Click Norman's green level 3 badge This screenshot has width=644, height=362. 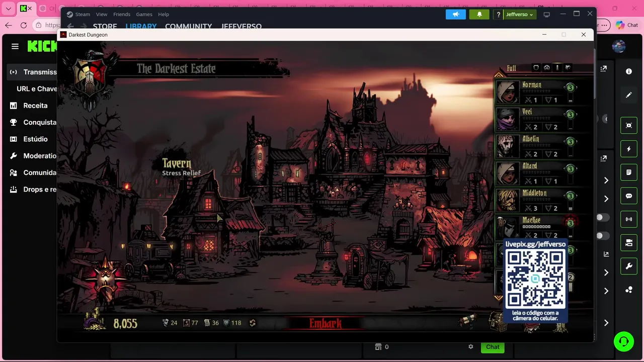tap(570, 87)
